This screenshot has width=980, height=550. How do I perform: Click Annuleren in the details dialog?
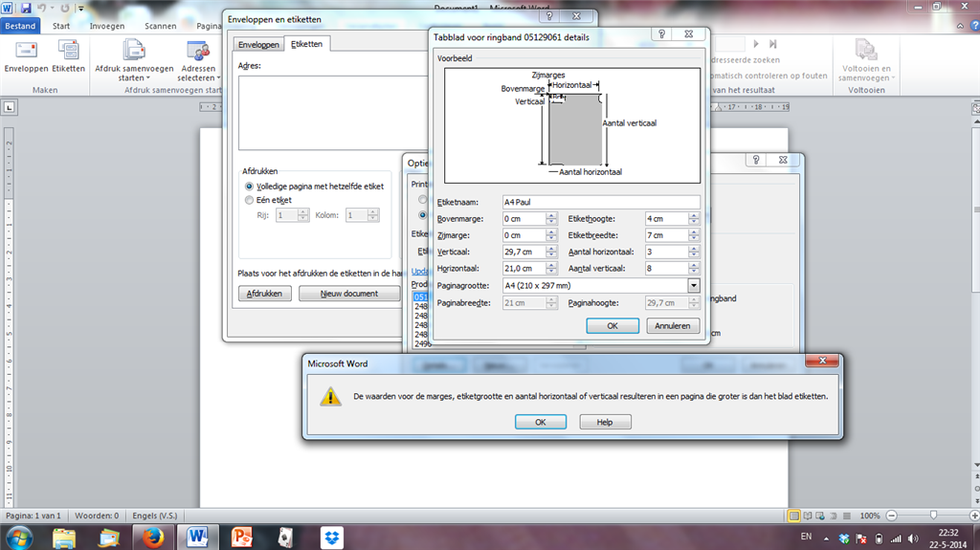pos(673,325)
